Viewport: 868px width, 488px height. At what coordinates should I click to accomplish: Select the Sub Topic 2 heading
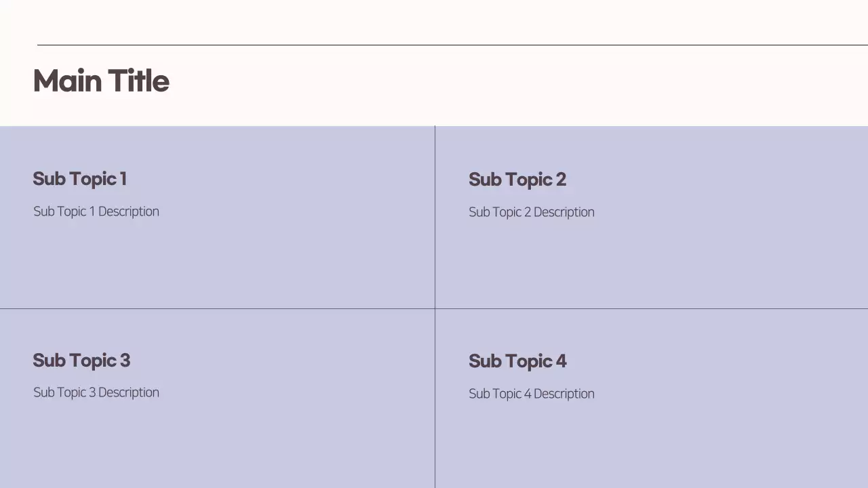517,180
